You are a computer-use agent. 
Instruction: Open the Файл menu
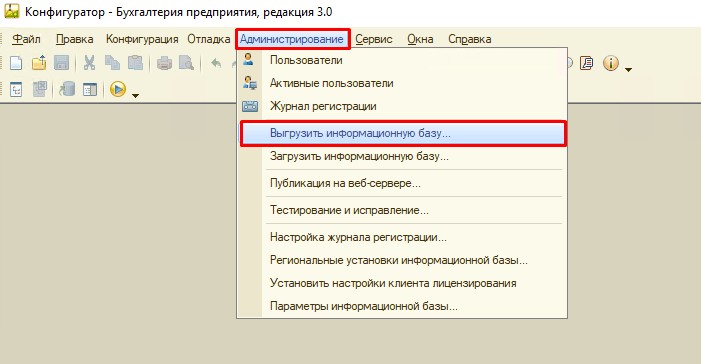pos(26,39)
